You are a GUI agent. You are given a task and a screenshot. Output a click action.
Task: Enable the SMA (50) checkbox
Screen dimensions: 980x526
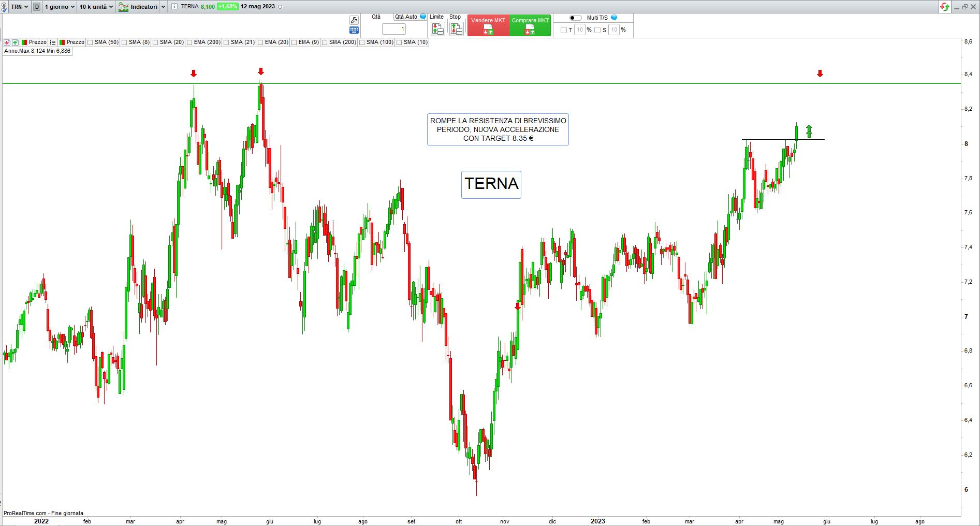click(x=91, y=42)
